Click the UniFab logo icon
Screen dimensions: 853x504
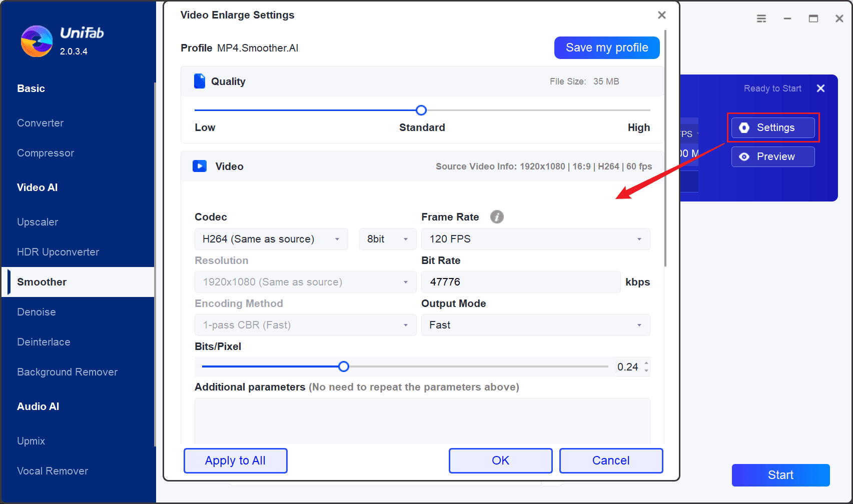(x=37, y=41)
